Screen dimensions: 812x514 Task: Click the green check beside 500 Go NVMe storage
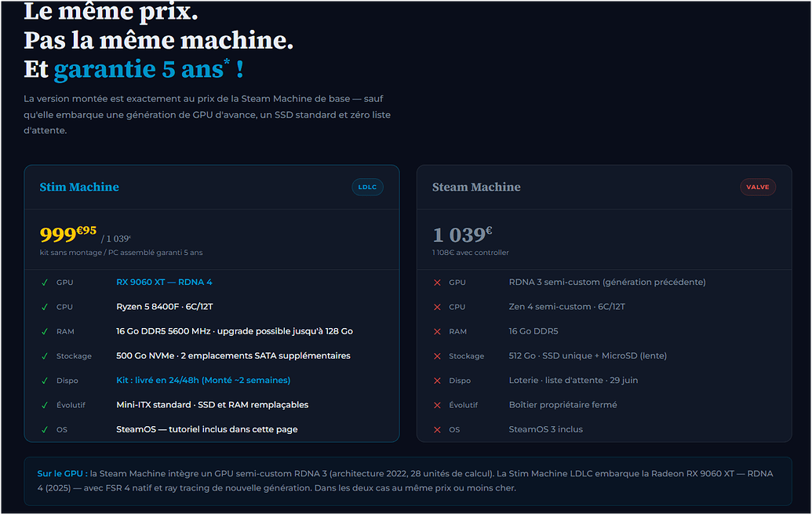point(45,356)
